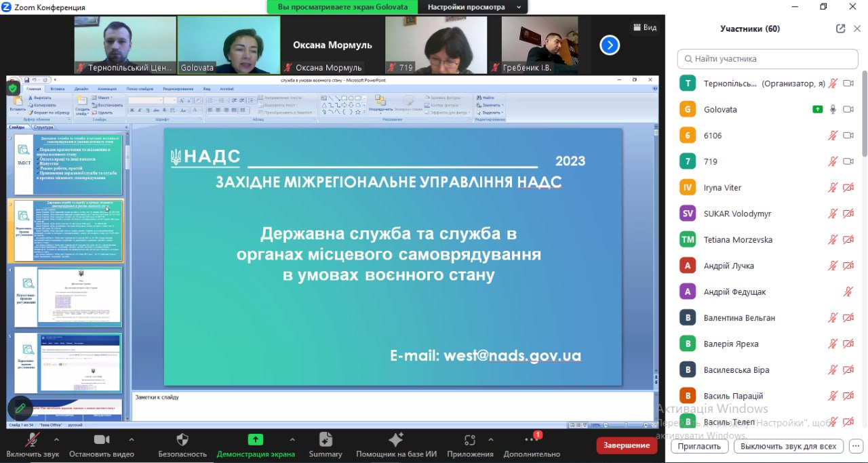868x463 pixels.
Task: Click the muted microphone icon for 719
Action: pyautogui.click(x=833, y=161)
